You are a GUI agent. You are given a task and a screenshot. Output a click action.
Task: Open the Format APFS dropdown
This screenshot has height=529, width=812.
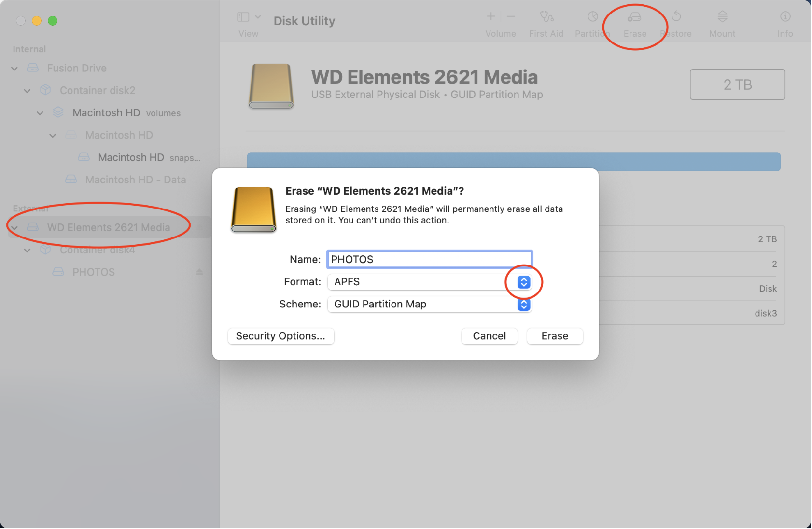523,282
